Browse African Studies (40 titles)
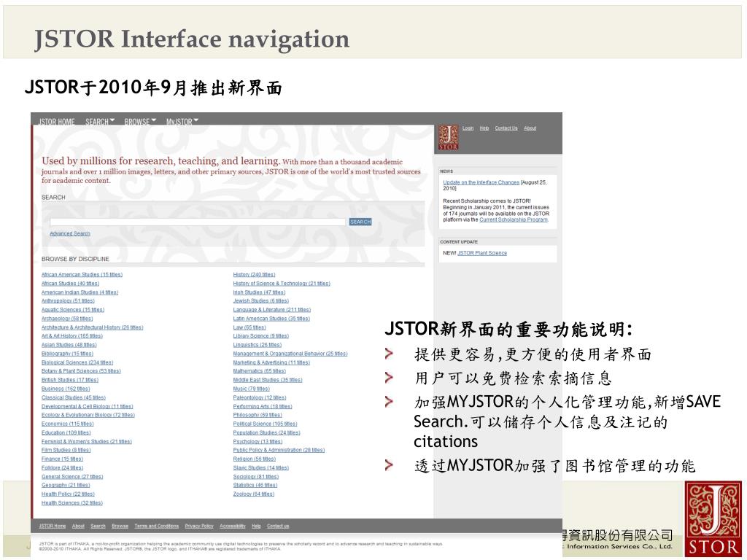The width and height of the screenshot is (747, 560). (70, 284)
